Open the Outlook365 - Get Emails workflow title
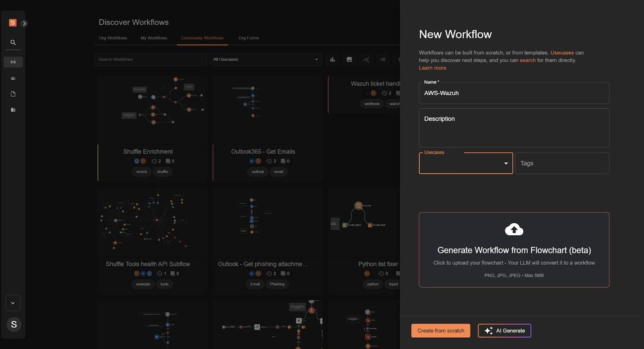The height and width of the screenshot is (349, 644). click(x=263, y=152)
